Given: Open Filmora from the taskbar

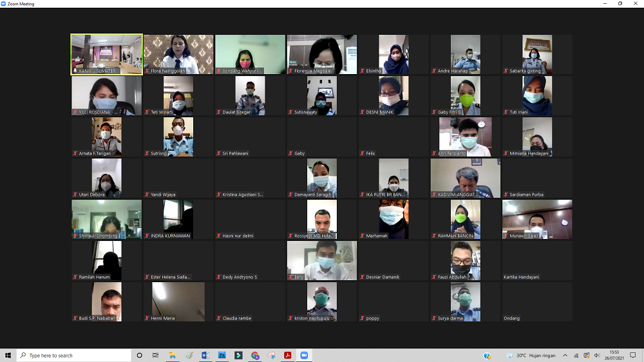Looking at the screenshot, I should (x=238, y=355).
